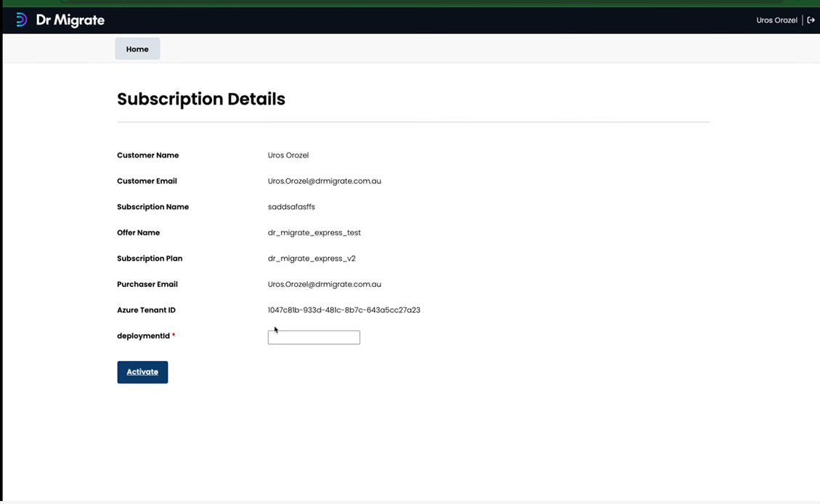Click the Dr Migrate logo icon
Screen dimensions: 820x504
point(22,20)
